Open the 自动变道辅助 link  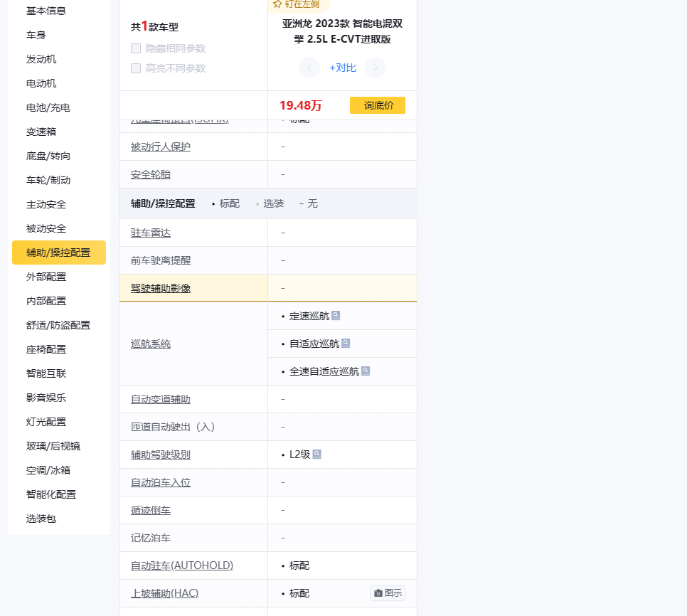coord(160,399)
